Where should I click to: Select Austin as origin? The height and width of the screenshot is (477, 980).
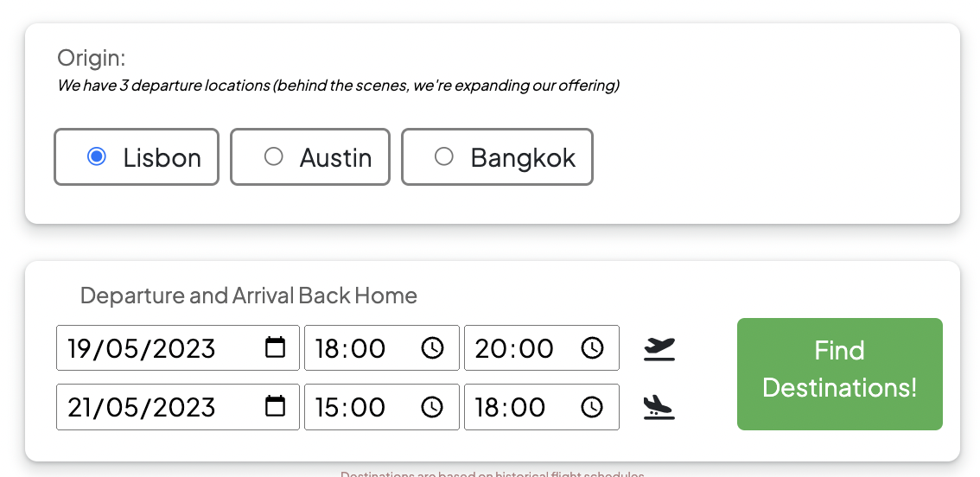tap(274, 156)
